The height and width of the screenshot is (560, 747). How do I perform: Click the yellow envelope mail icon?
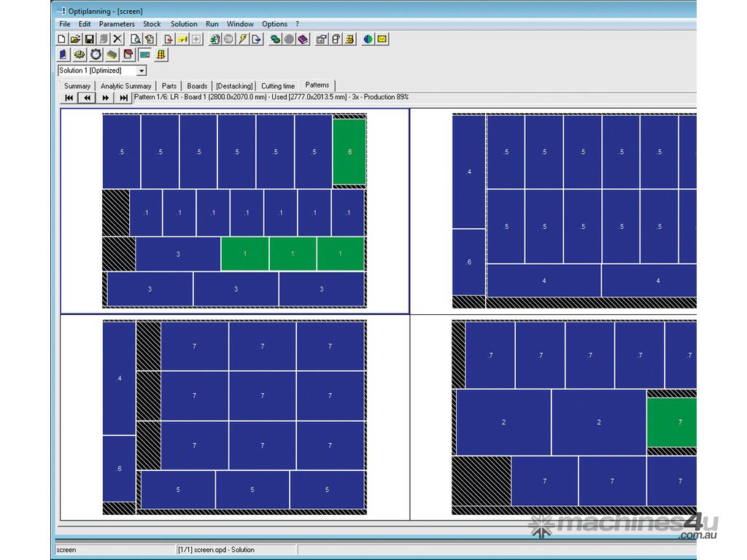[x=382, y=39]
